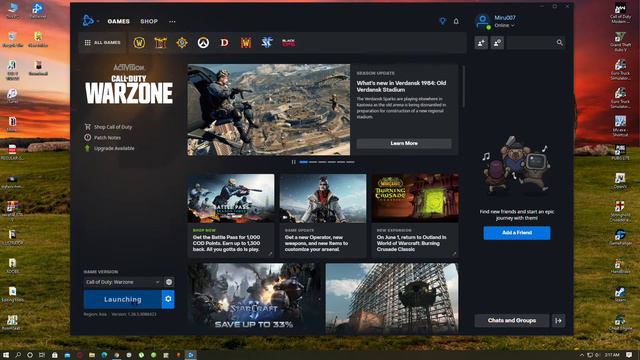This screenshot has width=640, height=360.
Task: Open Task View on the taskbar
Action: coord(42,355)
